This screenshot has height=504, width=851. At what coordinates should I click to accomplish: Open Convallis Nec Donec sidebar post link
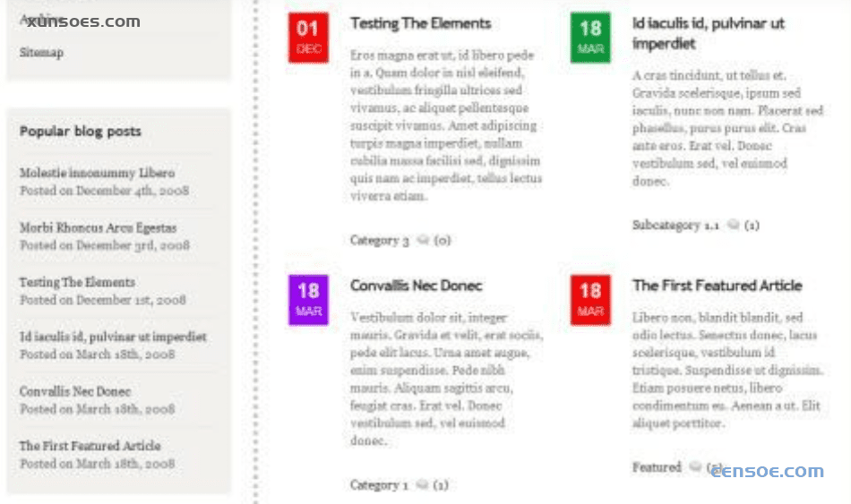pyautogui.click(x=75, y=391)
